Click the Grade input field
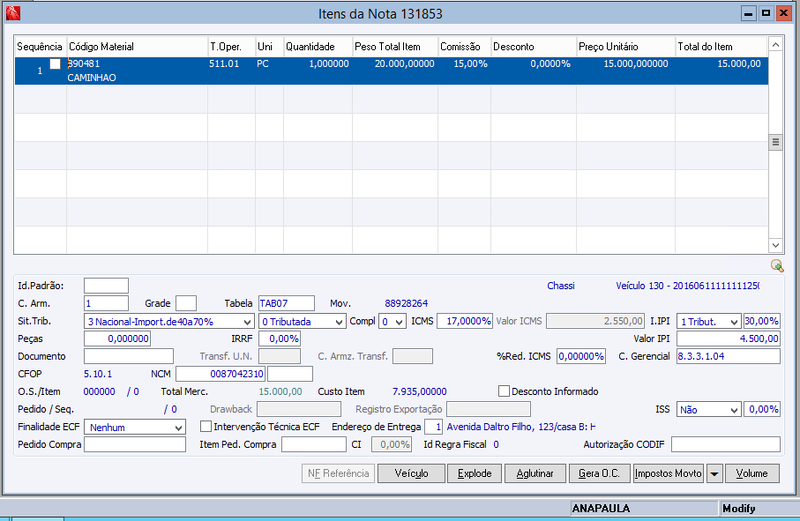The height and width of the screenshot is (521, 800). coord(186,303)
